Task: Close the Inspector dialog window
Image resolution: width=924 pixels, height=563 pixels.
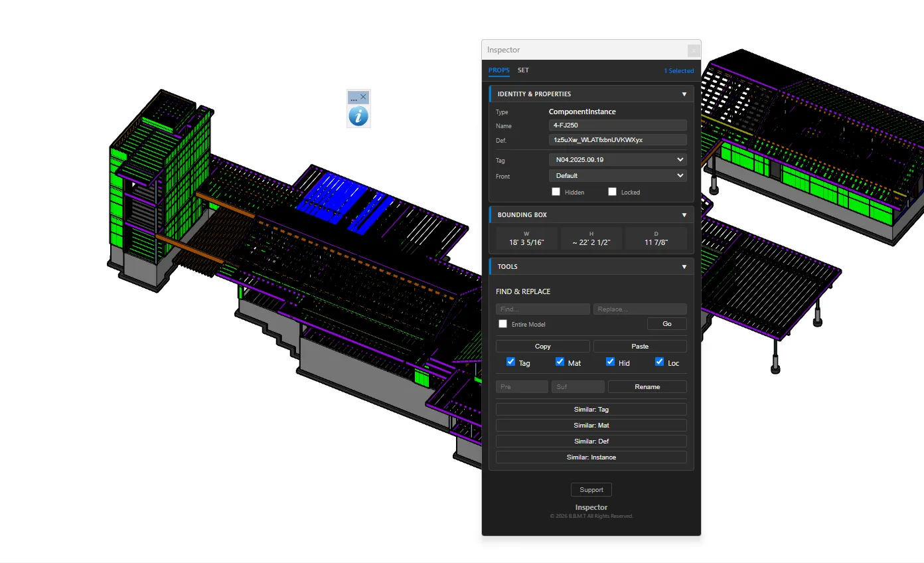Action: click(693, 50)
